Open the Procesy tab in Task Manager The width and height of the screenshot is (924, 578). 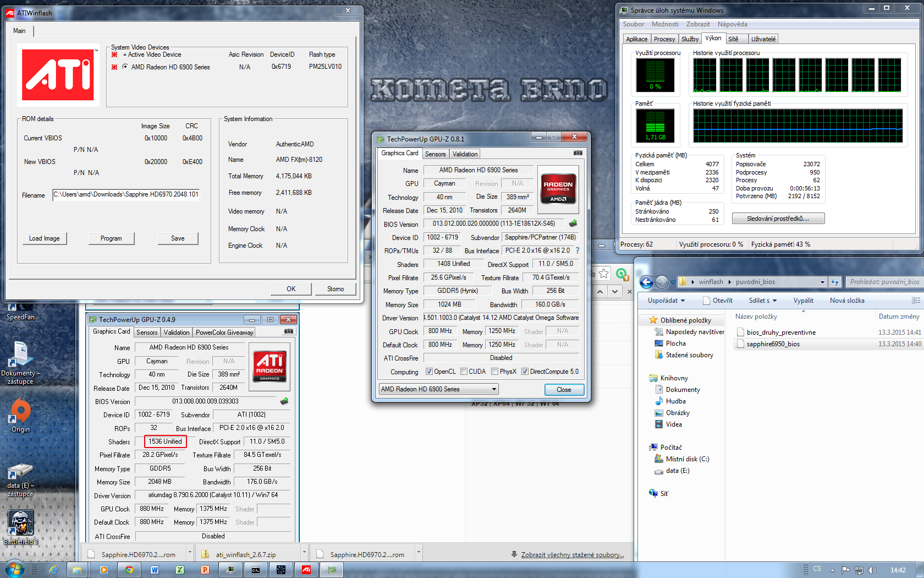664,39
